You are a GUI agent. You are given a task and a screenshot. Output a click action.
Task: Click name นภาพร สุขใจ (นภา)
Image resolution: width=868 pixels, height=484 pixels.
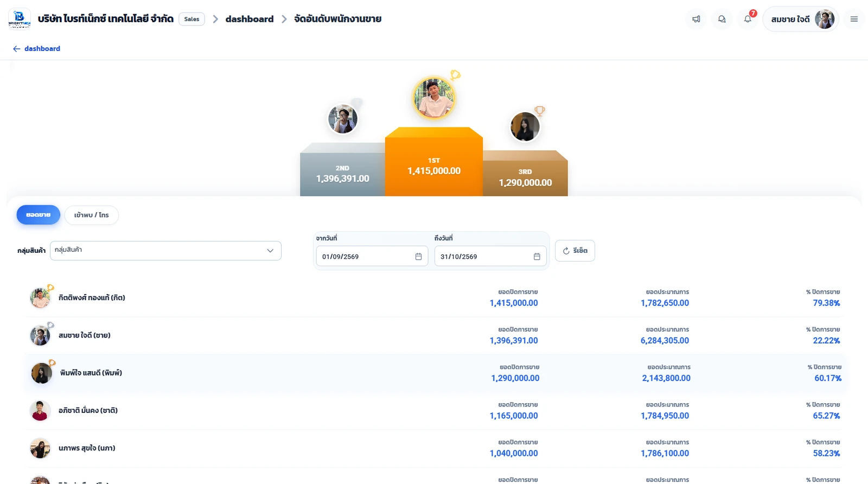coord(87,448)
